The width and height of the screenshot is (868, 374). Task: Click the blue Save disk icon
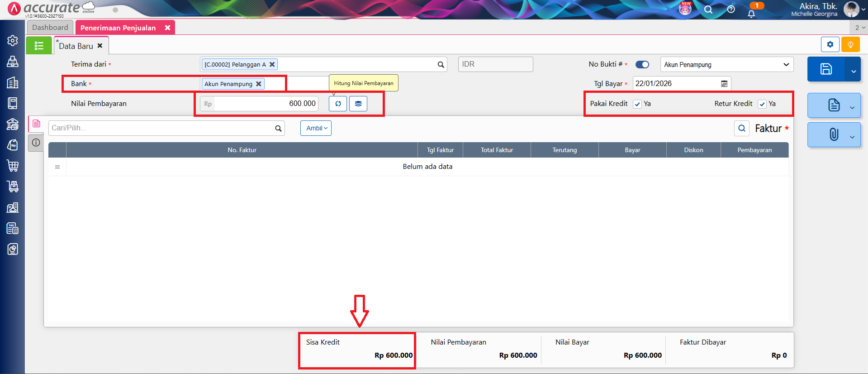[826, 69]
